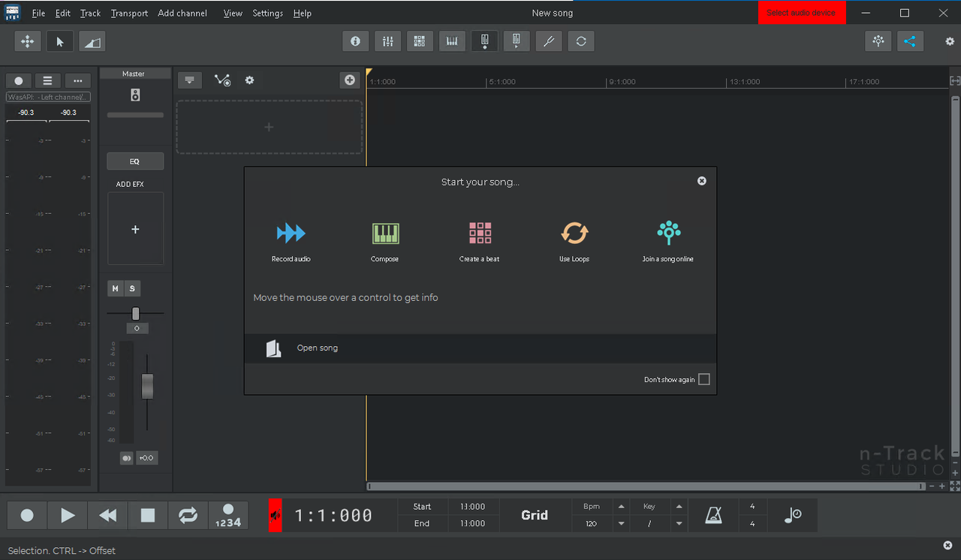Click the Master pan slider knob
The width and height of the screenshot is (961, 560).
point(136,314)
